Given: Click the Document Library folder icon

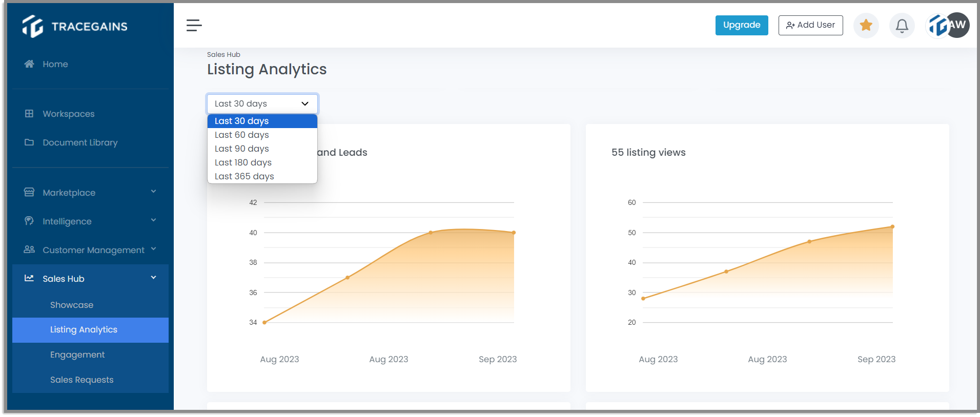Looking at the screenshot, I should (29, 142).
